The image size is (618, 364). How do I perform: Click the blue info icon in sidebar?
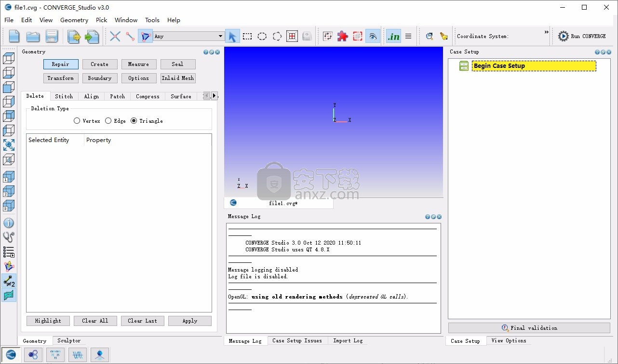pos(9,223)
